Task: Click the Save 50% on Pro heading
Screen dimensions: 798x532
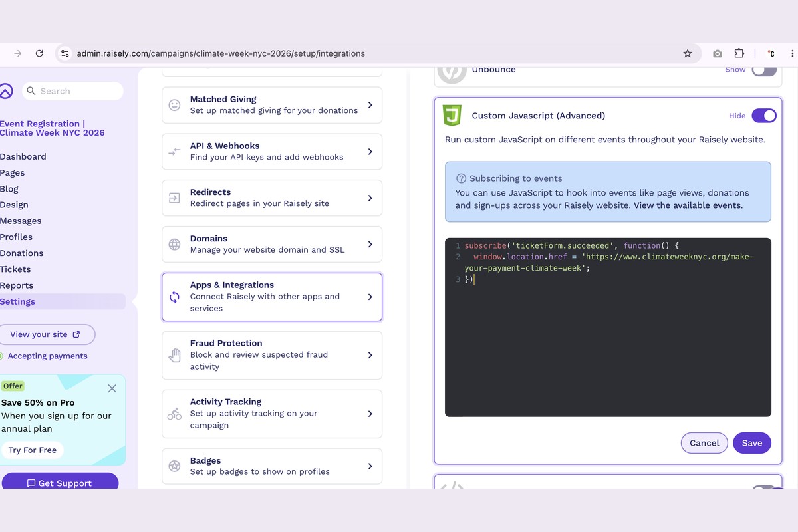Action: point(38,402)
